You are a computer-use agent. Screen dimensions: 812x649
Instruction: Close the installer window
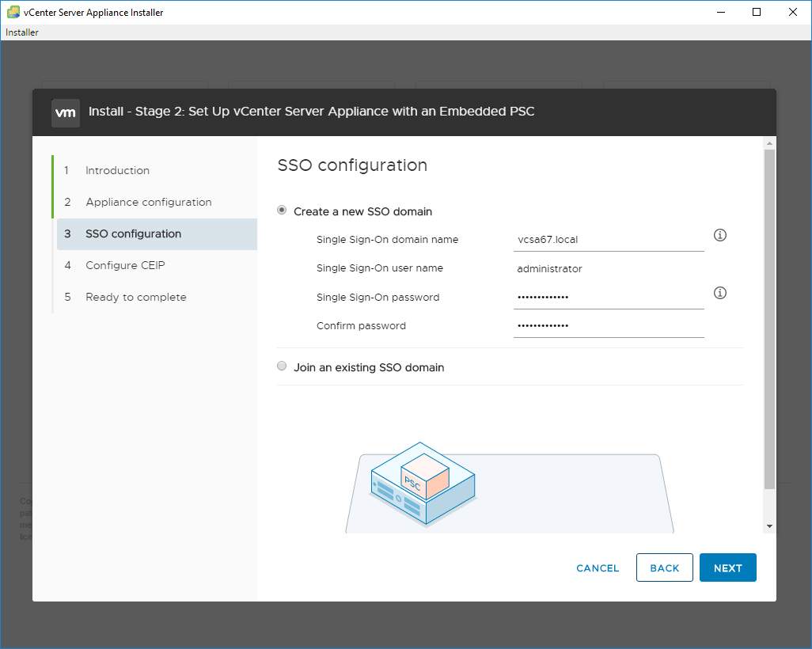(x=793, y=12)
